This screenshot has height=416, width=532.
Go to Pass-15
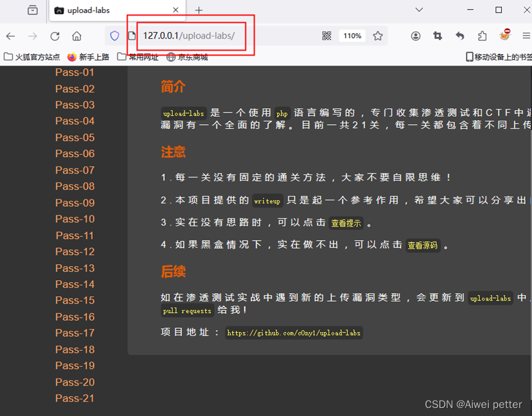74,300
